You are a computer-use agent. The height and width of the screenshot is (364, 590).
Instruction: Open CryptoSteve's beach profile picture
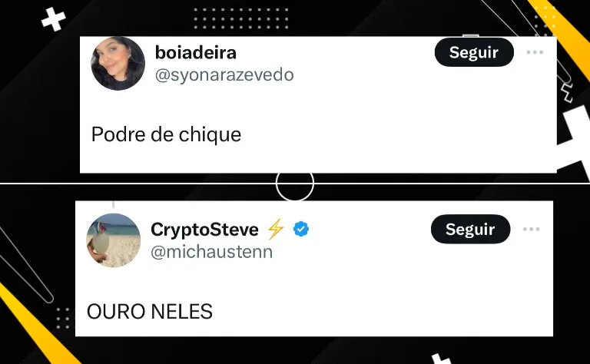point(114,240)
